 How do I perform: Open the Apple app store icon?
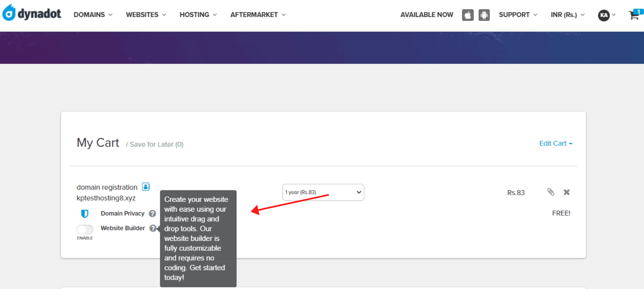[467, 15]
